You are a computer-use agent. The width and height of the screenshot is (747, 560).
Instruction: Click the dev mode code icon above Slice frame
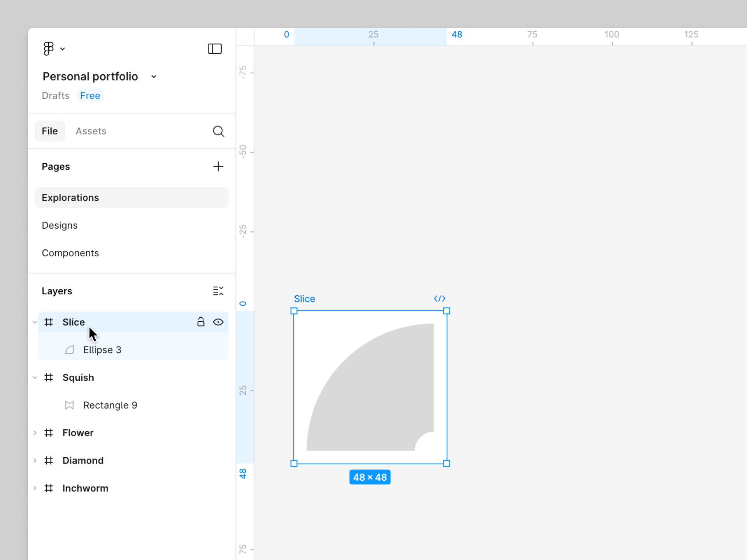tap(439, 299)
